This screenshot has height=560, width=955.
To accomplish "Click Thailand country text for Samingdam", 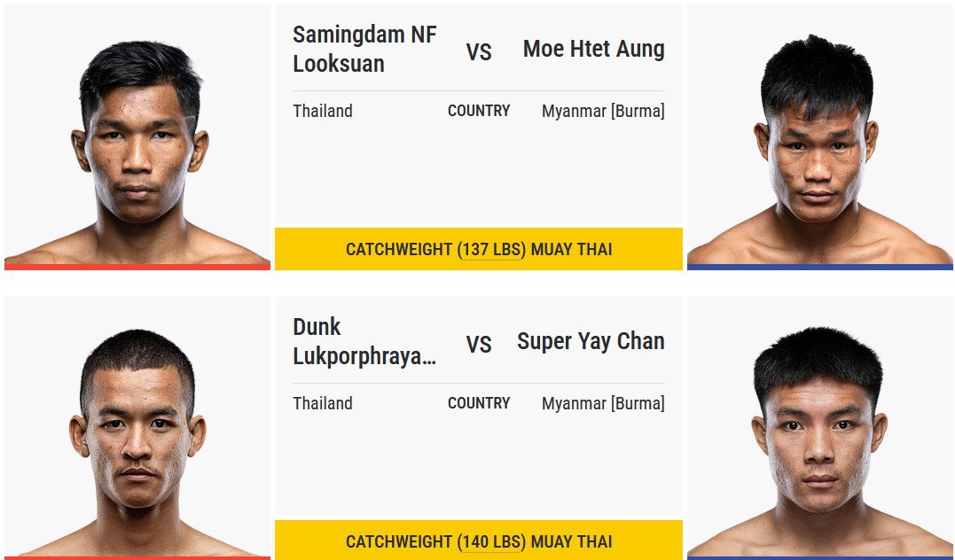I will 323,111.
